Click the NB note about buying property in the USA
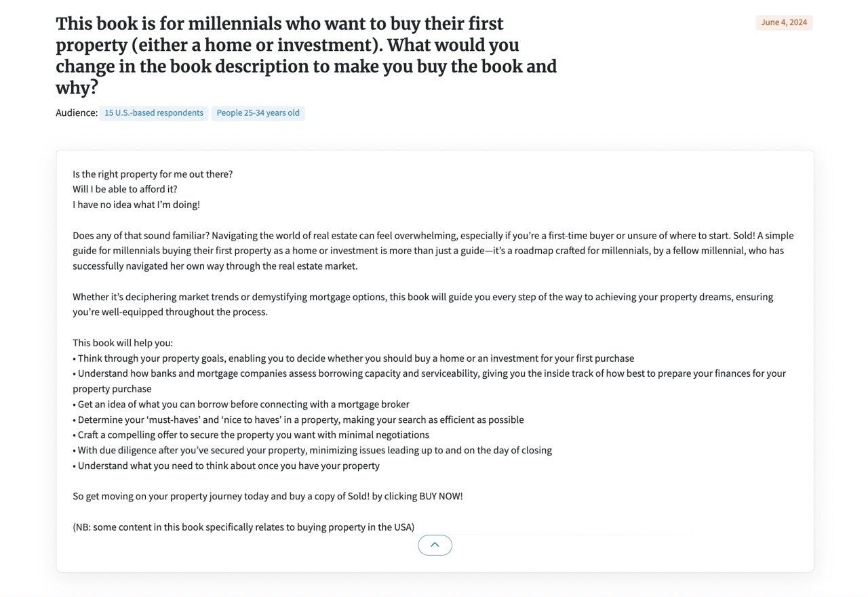Screen dimensions: 868x597 pos(243,527)
